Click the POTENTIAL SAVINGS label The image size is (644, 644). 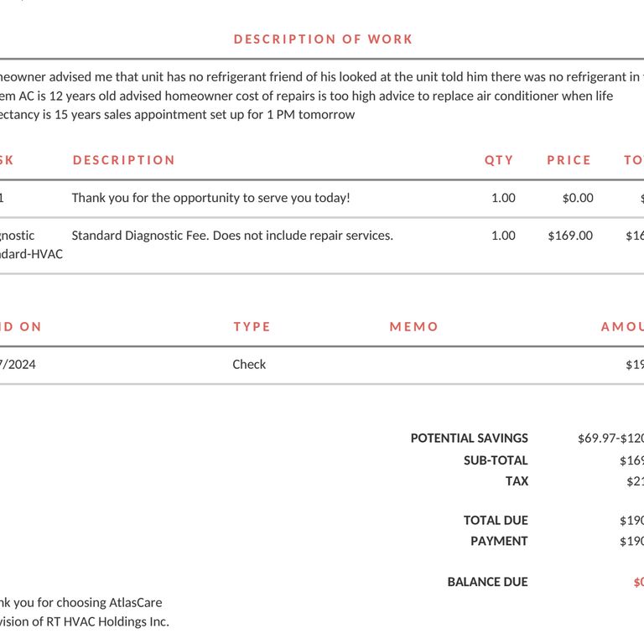pyautogui.click(x=470, y=439)
